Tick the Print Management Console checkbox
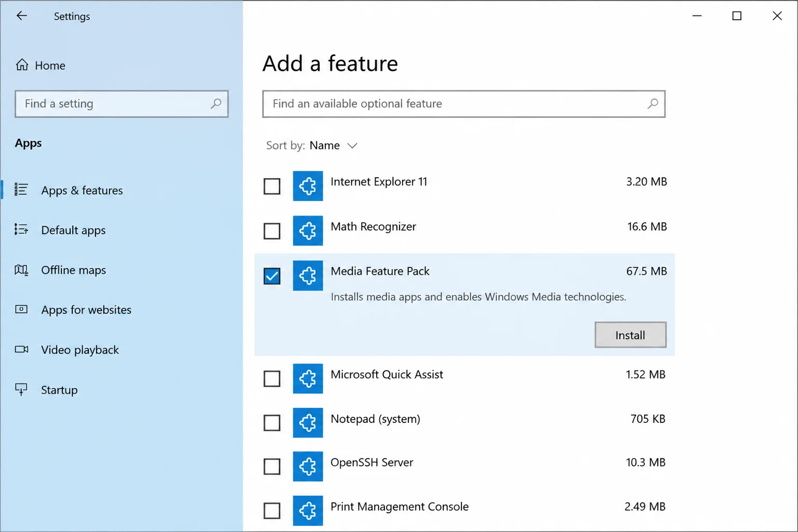This screenshot has width=798, height=532. pyautogui.click(x=272, y=511)
